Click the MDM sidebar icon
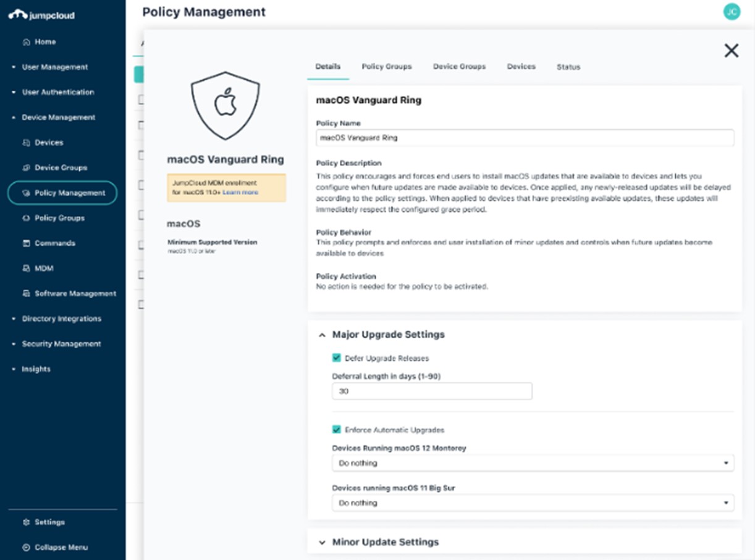 tap(26, 269)
